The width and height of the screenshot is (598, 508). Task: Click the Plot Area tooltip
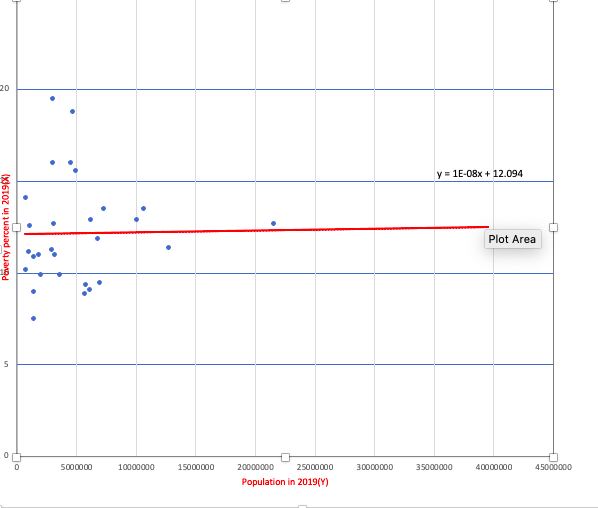coord(513,239)
